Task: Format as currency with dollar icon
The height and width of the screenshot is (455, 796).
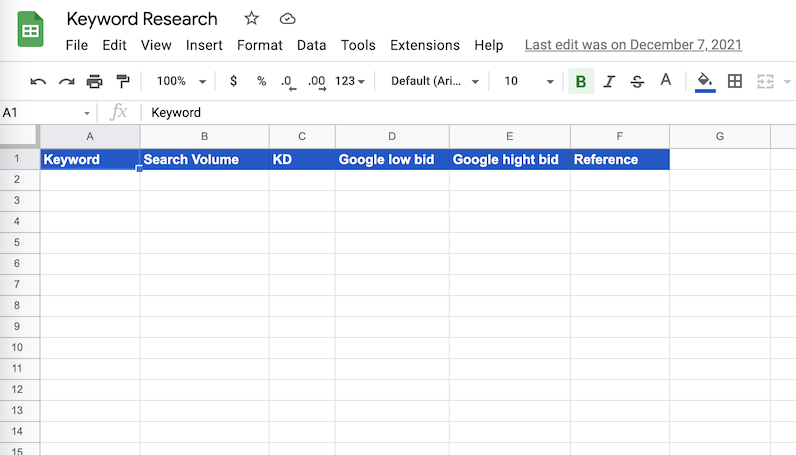Action: (234, 82)
